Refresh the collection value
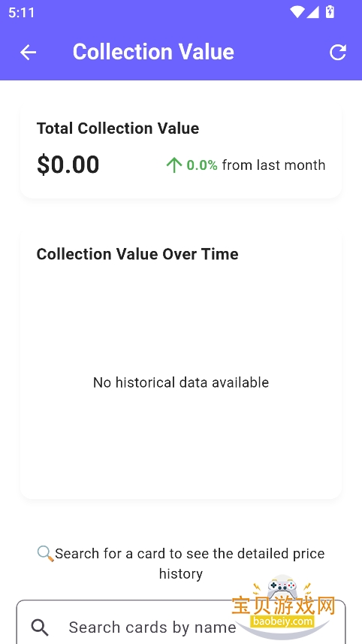The image size is (362, 644). click(x=338, y=52)
